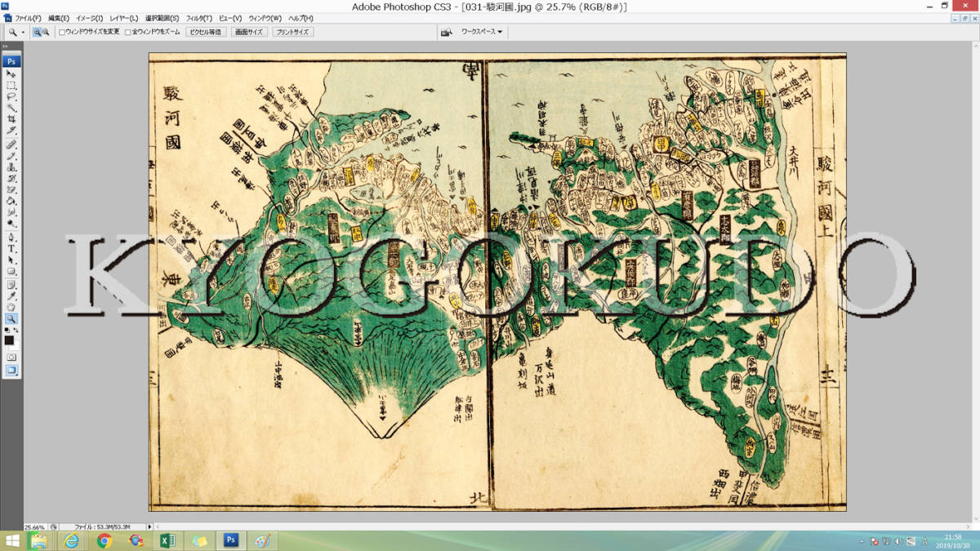
Task: Choose zoom-in mode in options bar
Action: tap(38, 32)
